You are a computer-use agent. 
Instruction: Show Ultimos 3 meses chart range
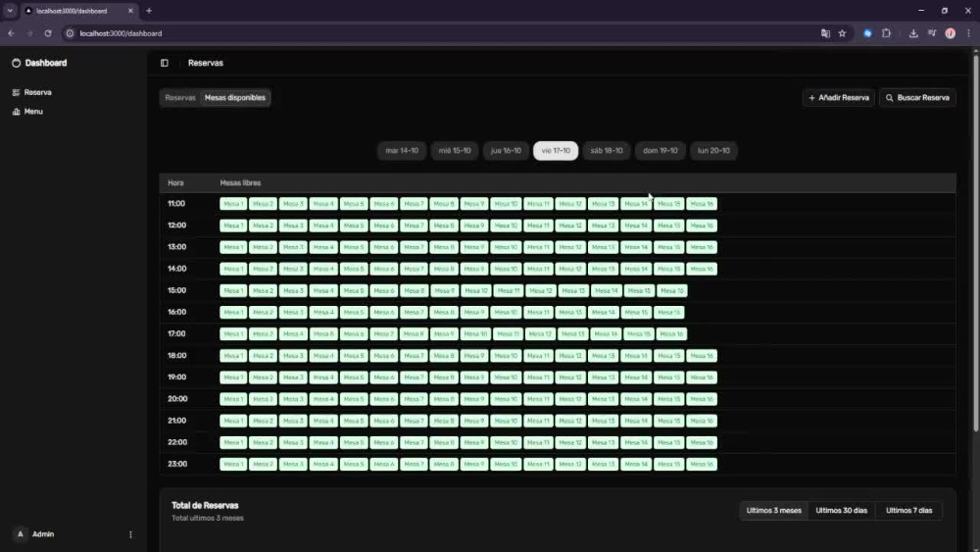click(x=774, y=511)
